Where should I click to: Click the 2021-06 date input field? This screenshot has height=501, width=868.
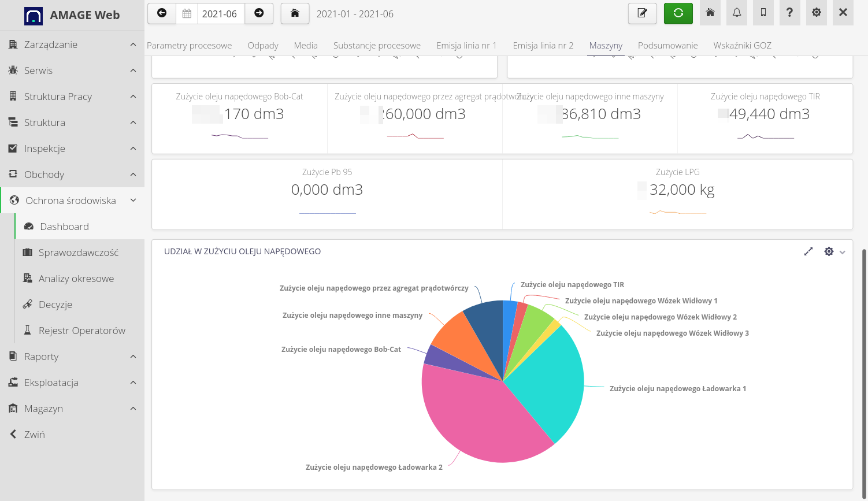pos(220,14)
